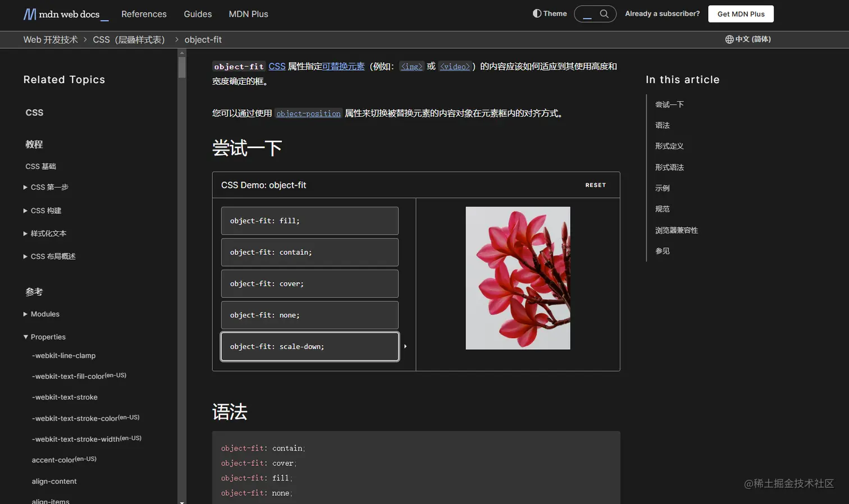Open the <img> element link

pos(412,67)
